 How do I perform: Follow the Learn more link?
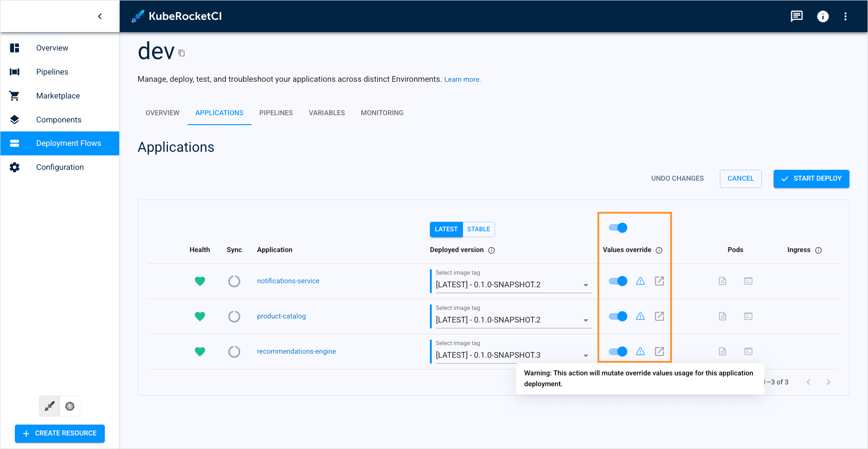(x=462, y=79)
